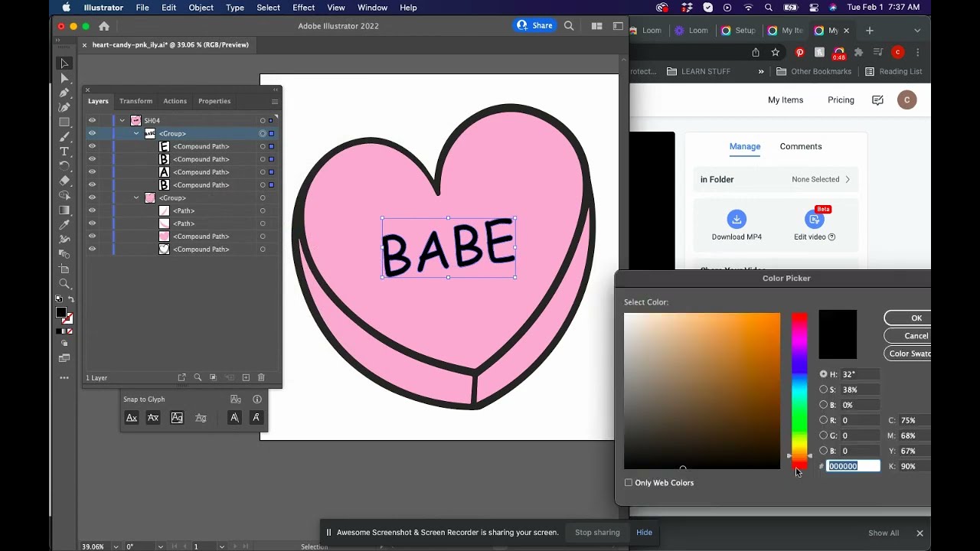980x551 pixels.
Task: Select the Rectangle tool
Action: coord(64,122)
